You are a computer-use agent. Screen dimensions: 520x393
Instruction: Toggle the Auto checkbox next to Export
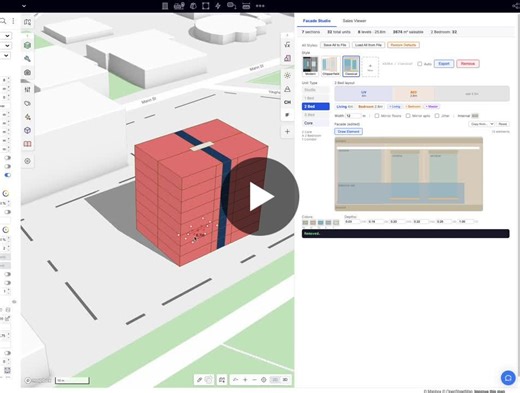click(420, 64)
